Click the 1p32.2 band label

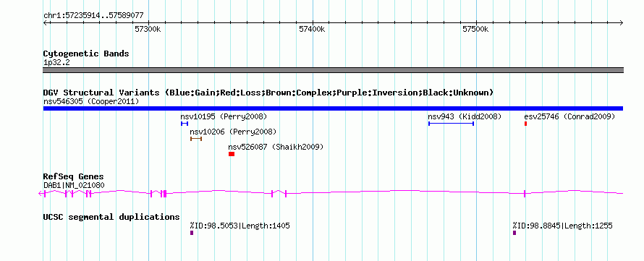coord(56,63)
